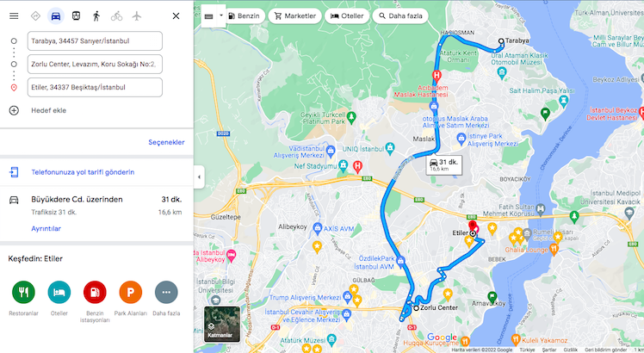Viewport: 644px width, 353px height.
Task: Open Ayrıntılar route details link
Action: click(46, 228)
